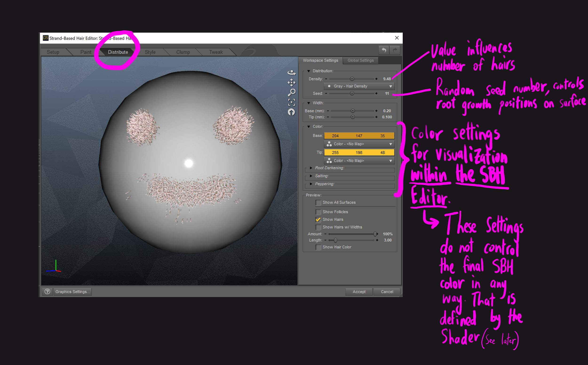Switch to the Style tab
The width and height of the screenshot is (588, 365).
pyautogui.click(x=150, y=52)
